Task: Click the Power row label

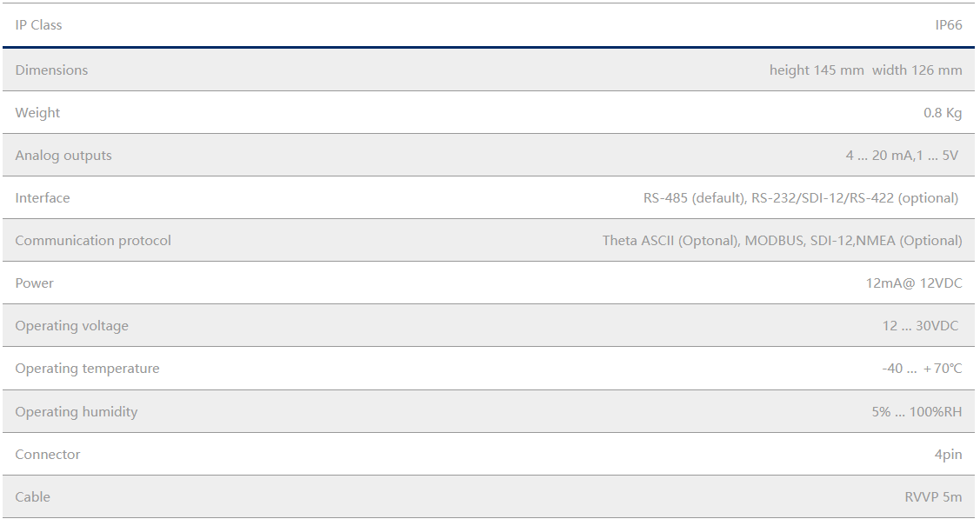Action: coord(34,283)
